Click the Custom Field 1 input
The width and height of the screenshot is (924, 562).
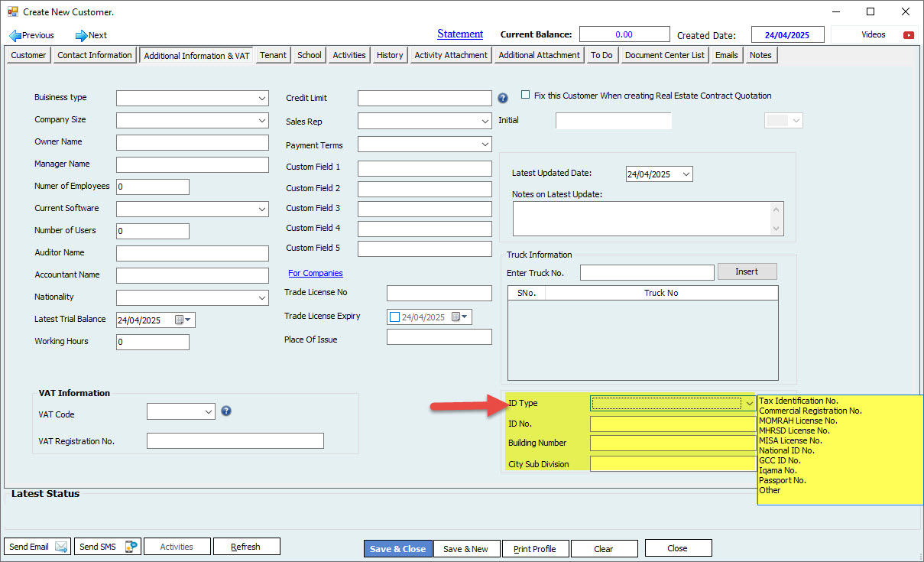pyautogui.click(x=425, y=168)
